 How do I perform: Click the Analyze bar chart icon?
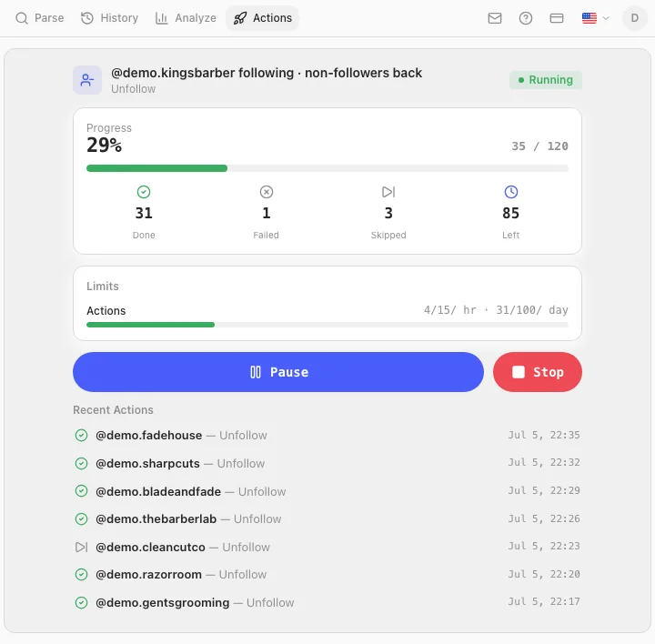(x=161, y=18)
